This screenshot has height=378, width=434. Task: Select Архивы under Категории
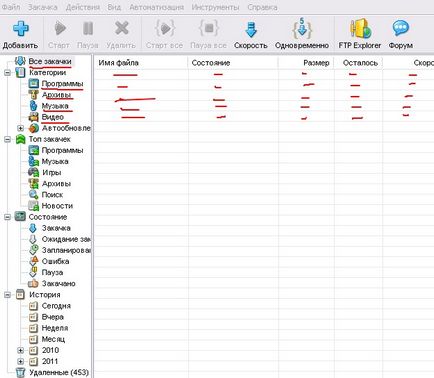point(56,95)
